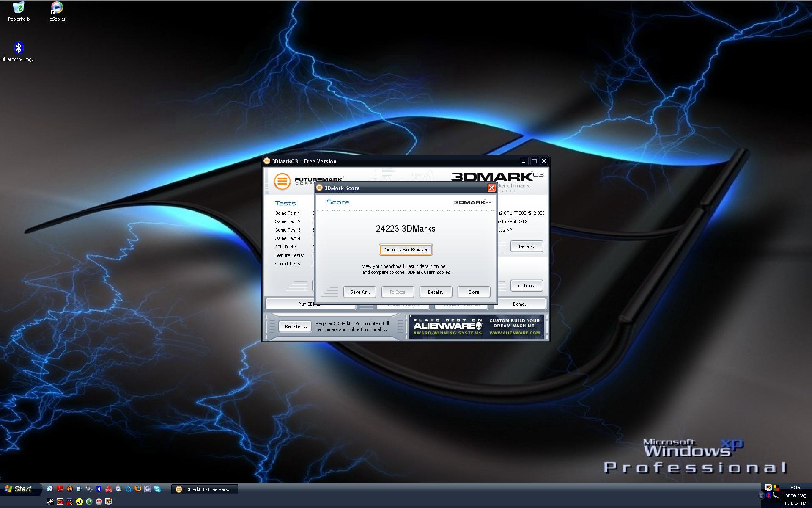Click the Run 3DMark button

[x=311, y=304]
